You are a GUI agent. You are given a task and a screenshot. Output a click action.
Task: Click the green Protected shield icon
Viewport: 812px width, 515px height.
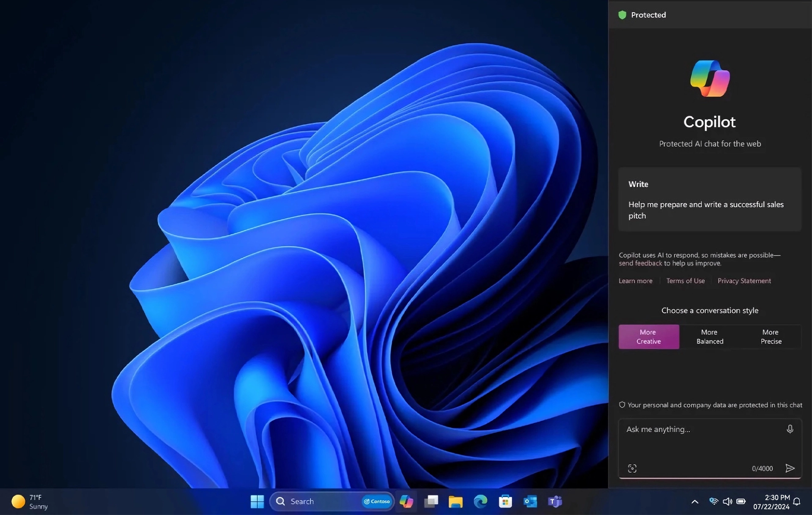pos(622,15)
